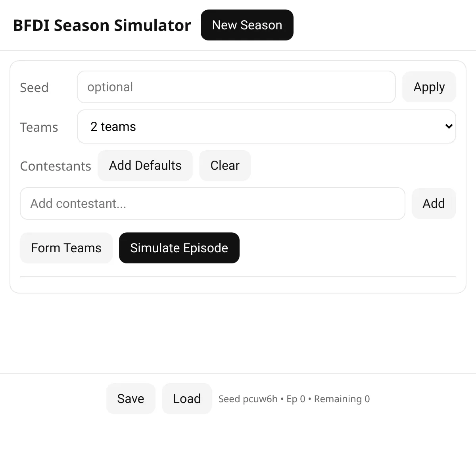Click the Seed field label

[x=34, y=88]
